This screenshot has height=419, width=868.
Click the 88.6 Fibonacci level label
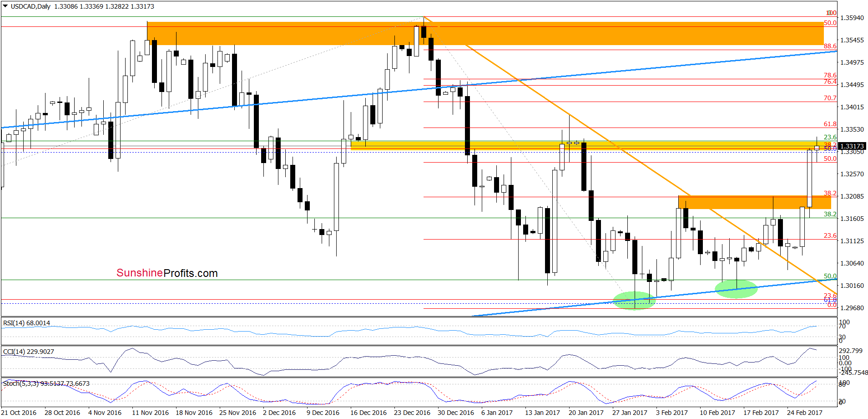click(x=830, y=46)
